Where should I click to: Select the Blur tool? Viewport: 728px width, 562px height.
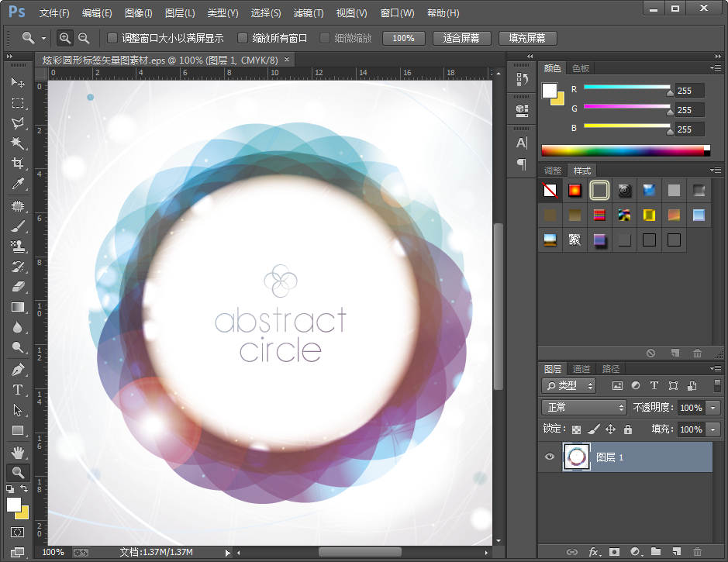[x=18, y=327]
